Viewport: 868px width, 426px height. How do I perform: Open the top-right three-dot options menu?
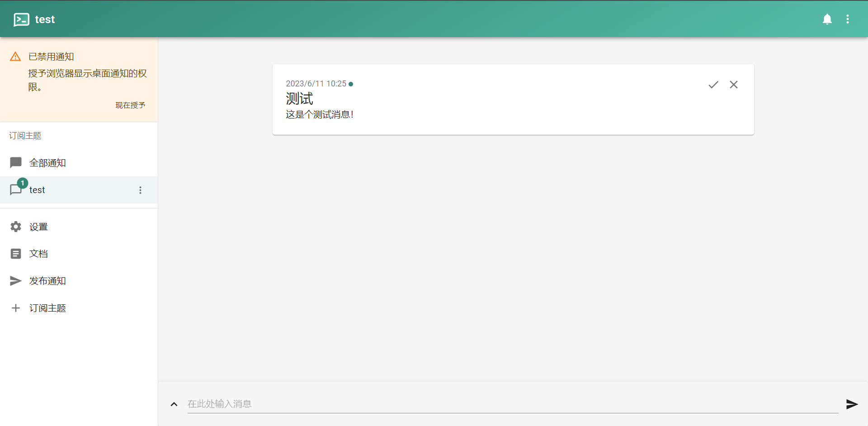pos(847,19)
